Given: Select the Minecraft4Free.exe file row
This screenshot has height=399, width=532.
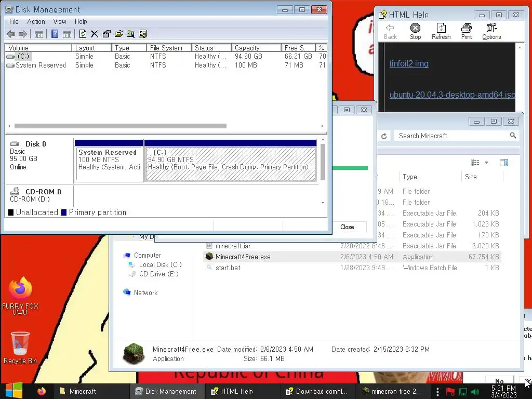Looking at the screenshot, I should click(x=352, y=257).
